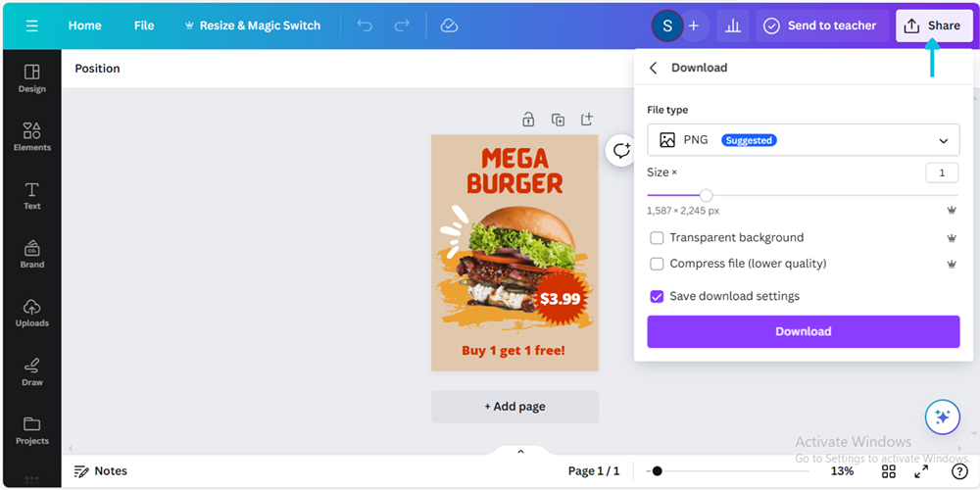Enable Compress file checkbox

[x=657, y=265]
